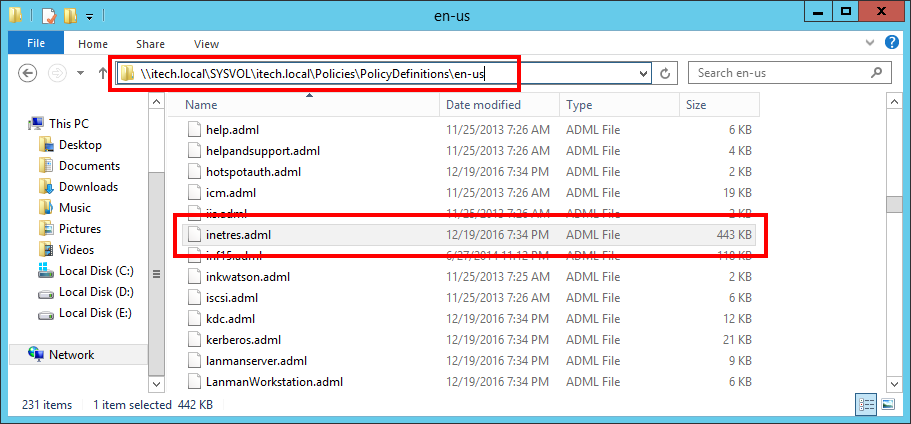911x424 pixels.
Task: Switch to the Home ribbon tab
Action: tap(93, 44)
